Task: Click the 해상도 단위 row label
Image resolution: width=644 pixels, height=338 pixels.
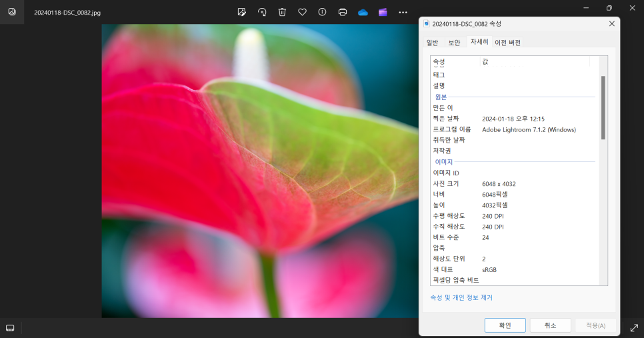Action: pyautogui.click(x=449, y=259)
